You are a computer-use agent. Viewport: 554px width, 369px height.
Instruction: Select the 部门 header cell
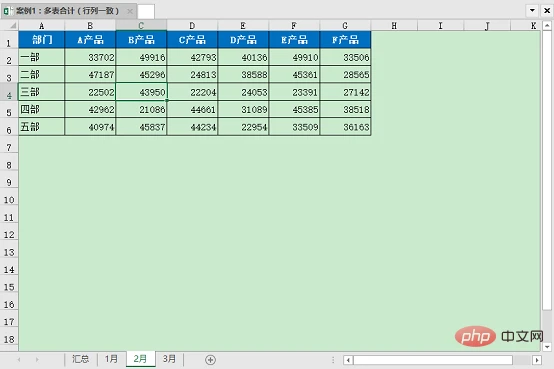pyautogui.click(x=42, y=40)
